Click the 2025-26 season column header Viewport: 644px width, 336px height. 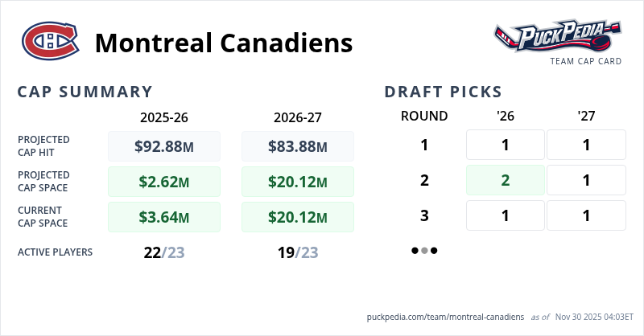(x=164, y=117)
